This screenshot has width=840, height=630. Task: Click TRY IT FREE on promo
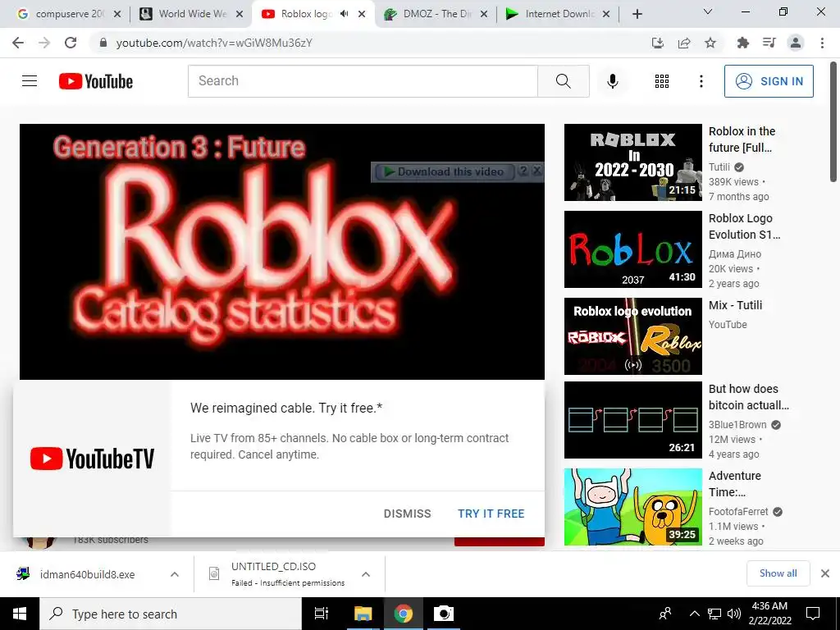(x=491, y=514)
